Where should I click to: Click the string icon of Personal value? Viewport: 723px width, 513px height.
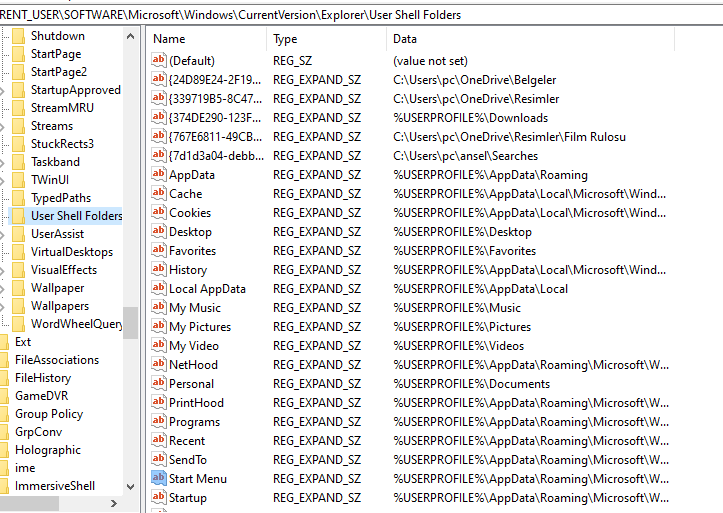[x=158, y=383]
